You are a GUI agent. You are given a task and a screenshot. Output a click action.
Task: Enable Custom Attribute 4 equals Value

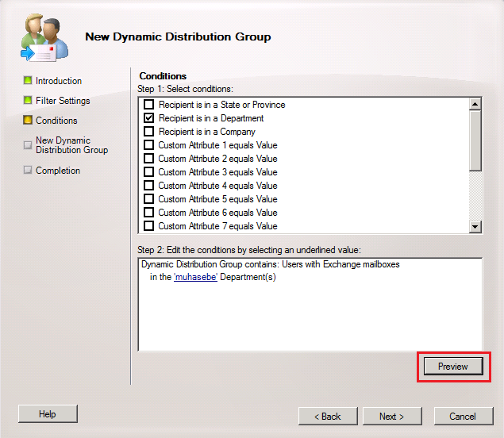point(148,186)
